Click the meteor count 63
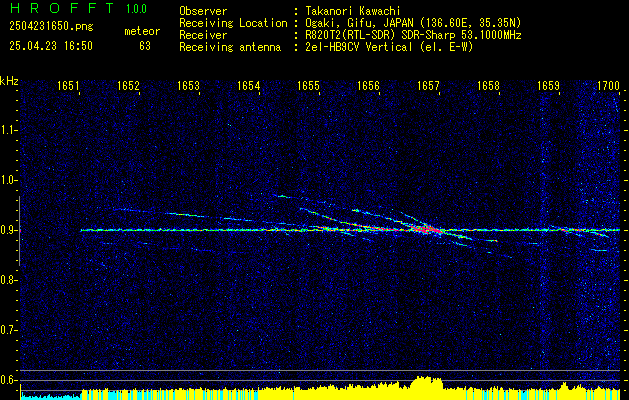Image resolution: width=629 pixels, height=400 pixels. click(145, 46)
